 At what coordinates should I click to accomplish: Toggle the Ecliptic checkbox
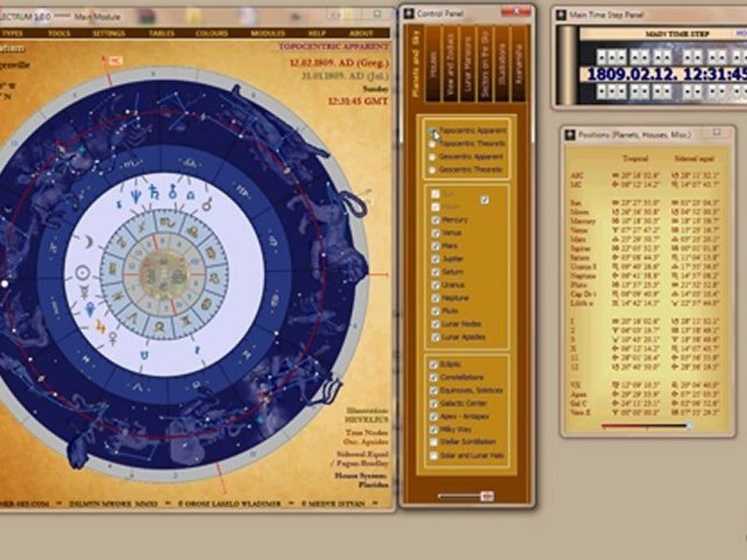point(434,365)
